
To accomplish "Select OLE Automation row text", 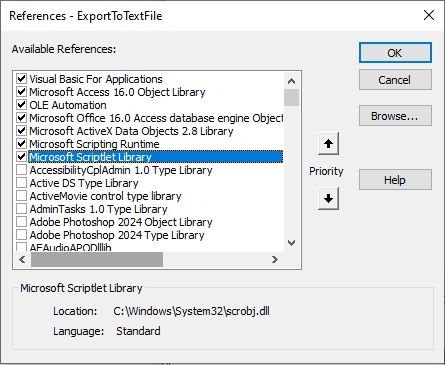I will (x=68, y=105).
